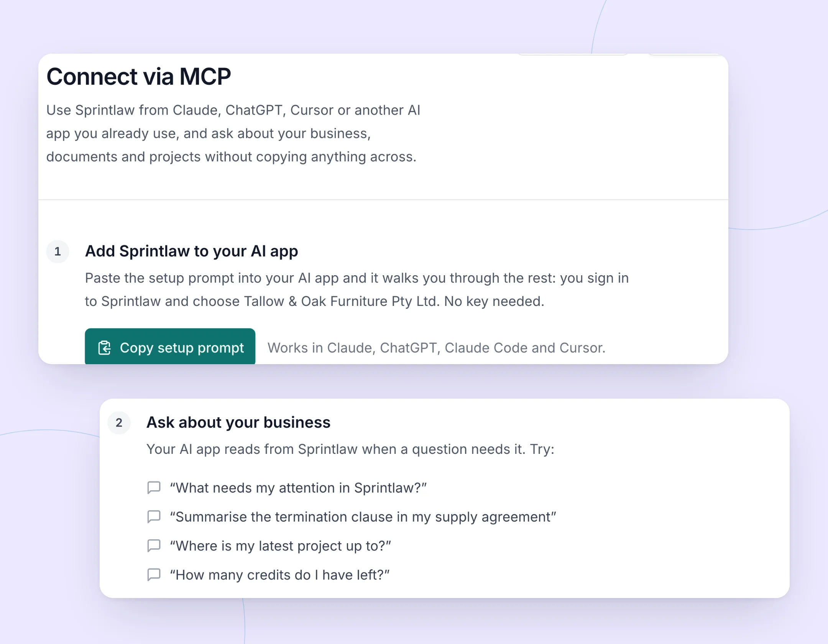Image resolution: width=828 pixels, height=644 pixels.
Task: Click the chat bubble beside "Where is my latest project"
Action: tap(154, 545)
